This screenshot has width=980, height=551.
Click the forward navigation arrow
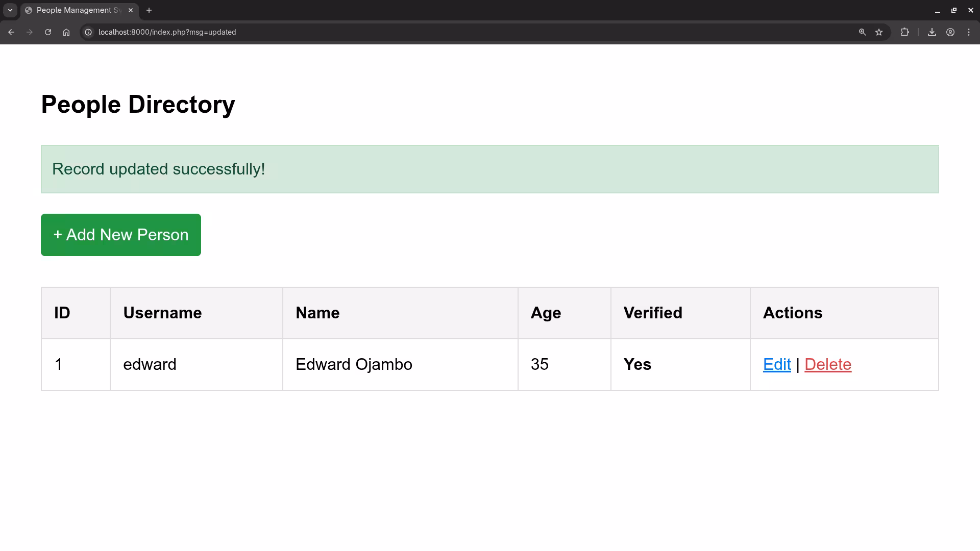click(30, 32)
